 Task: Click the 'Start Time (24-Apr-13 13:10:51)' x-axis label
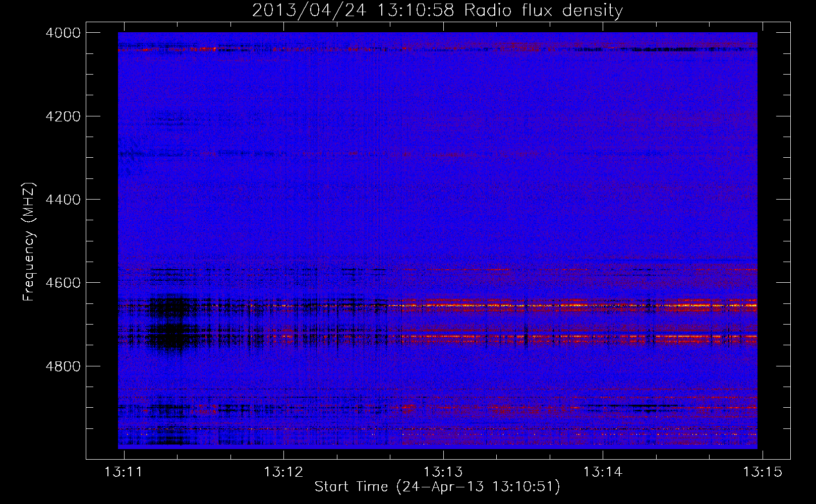[437, 487]
